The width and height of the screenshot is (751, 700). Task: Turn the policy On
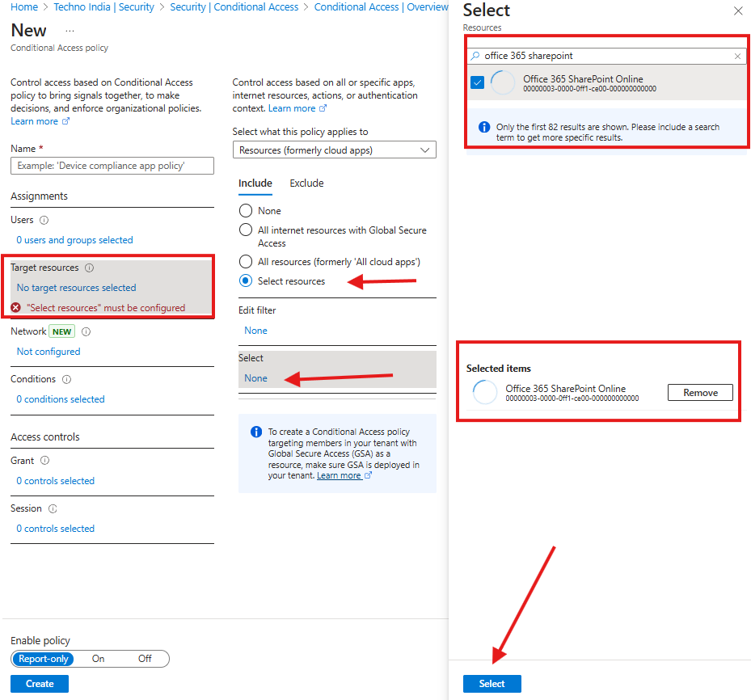98,659
